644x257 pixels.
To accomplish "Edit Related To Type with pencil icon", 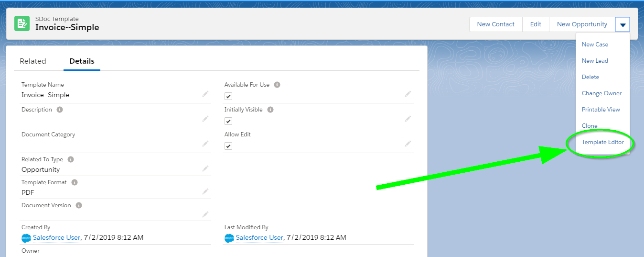I will 205,168.
